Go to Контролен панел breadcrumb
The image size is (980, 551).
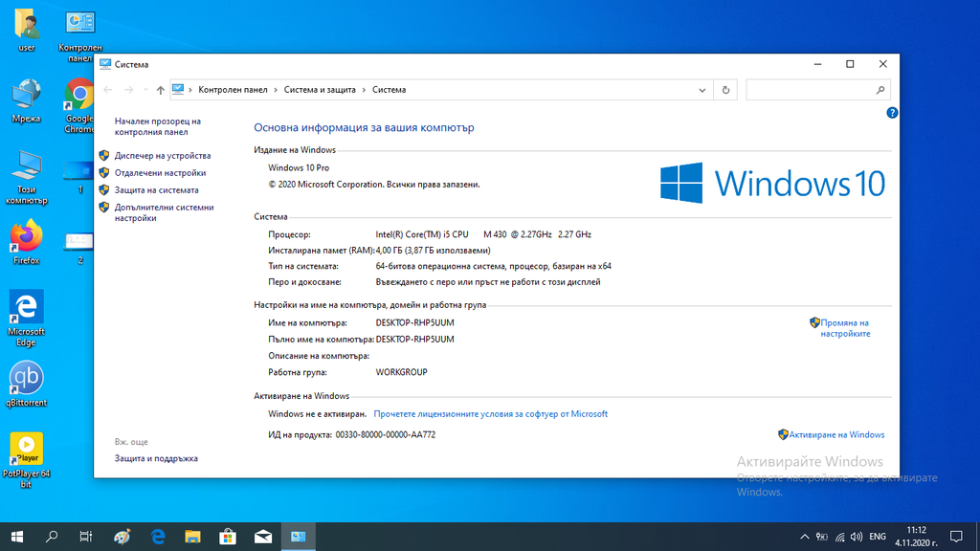[x=233, y=90]
